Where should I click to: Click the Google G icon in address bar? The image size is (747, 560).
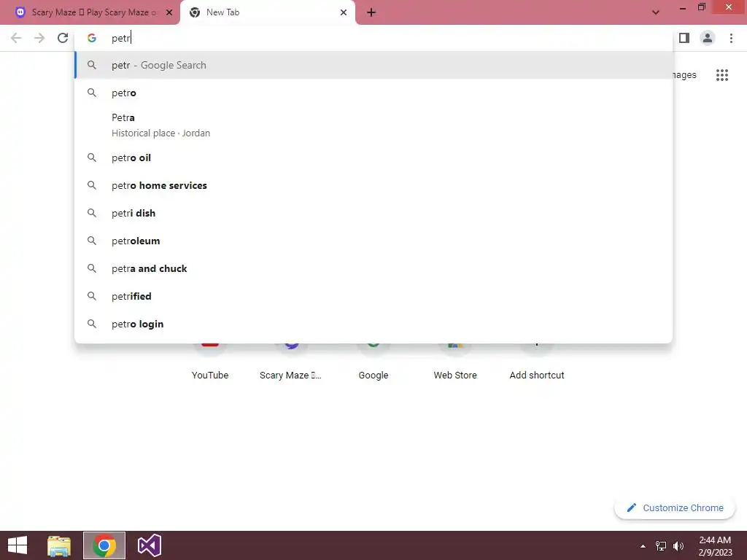click(x=92, y=38)
